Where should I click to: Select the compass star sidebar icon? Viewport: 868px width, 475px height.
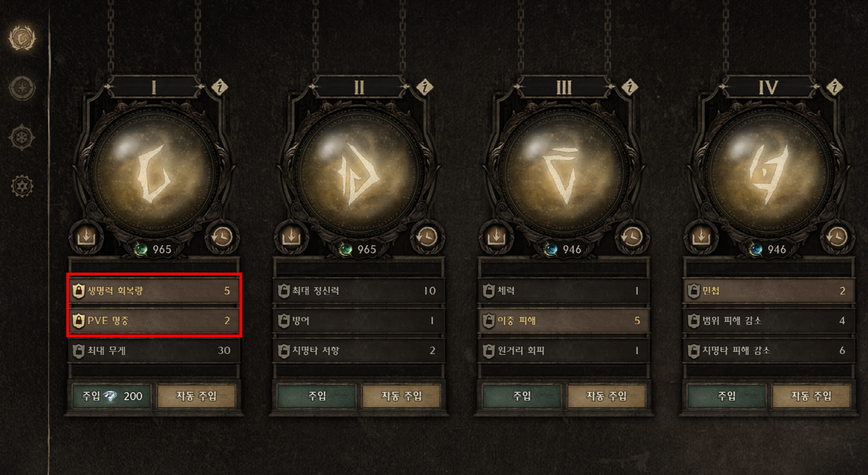(22, 88)
